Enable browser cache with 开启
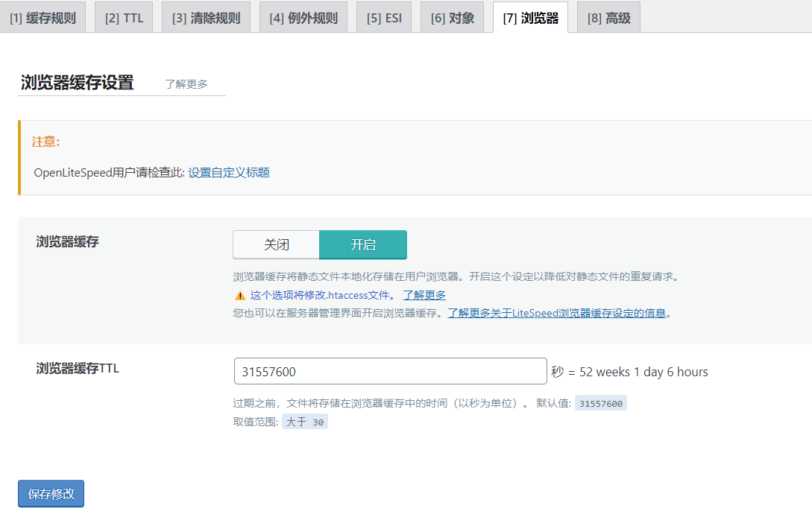The image size is (812, 526). click(x=363, y=244)
